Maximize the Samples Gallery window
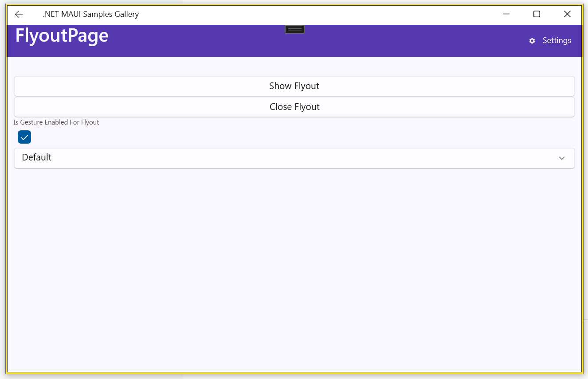This screenshot has width=588, height=379. point(537,14)
